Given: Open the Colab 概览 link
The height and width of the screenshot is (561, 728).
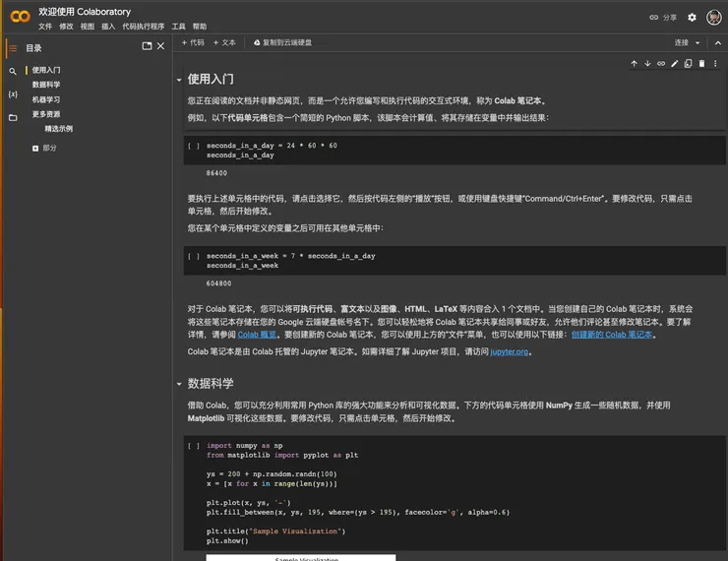Looking at the screenshot, I should point(257,335).
